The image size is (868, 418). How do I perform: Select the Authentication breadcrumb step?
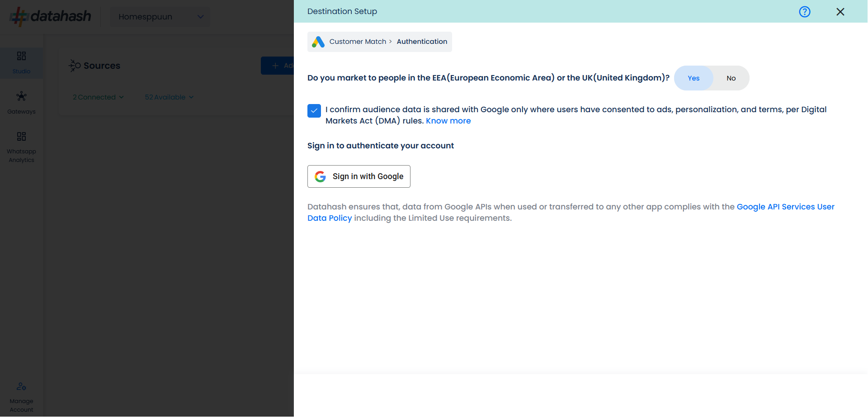coord(422,42)
